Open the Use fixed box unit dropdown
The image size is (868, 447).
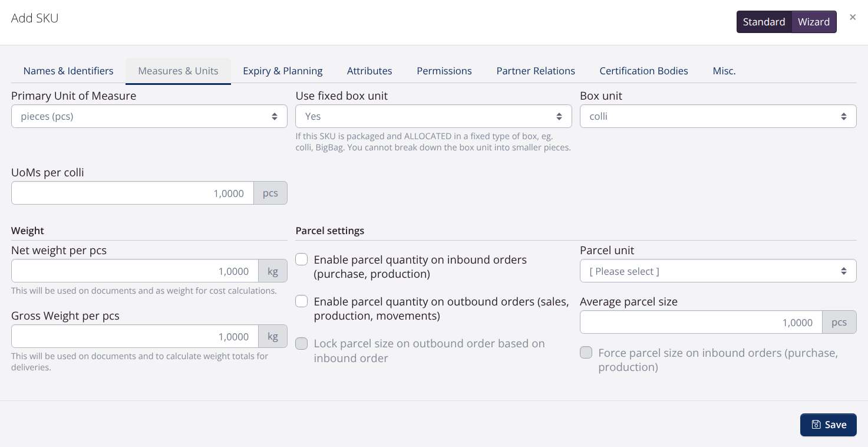(x=434, y=116)
